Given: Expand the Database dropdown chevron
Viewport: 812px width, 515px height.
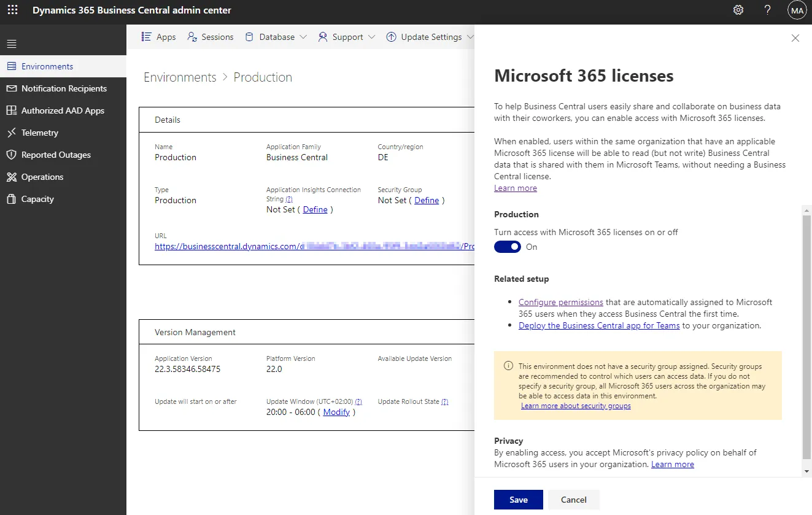Looking at the screenshot, I should (303, 37).
